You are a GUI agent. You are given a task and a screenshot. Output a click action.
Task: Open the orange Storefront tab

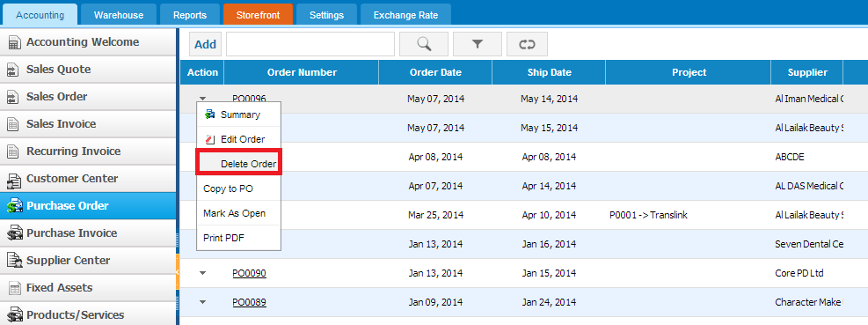[258, 15]
